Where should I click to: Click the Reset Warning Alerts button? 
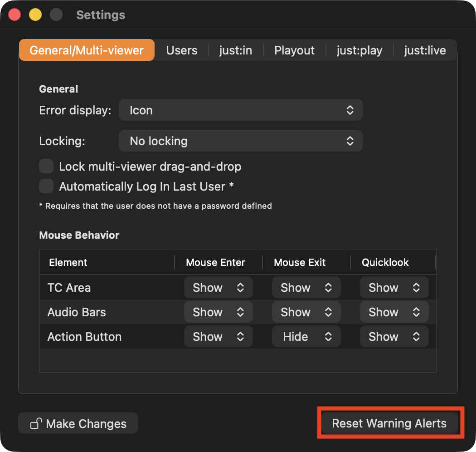(x=389, y=423)
